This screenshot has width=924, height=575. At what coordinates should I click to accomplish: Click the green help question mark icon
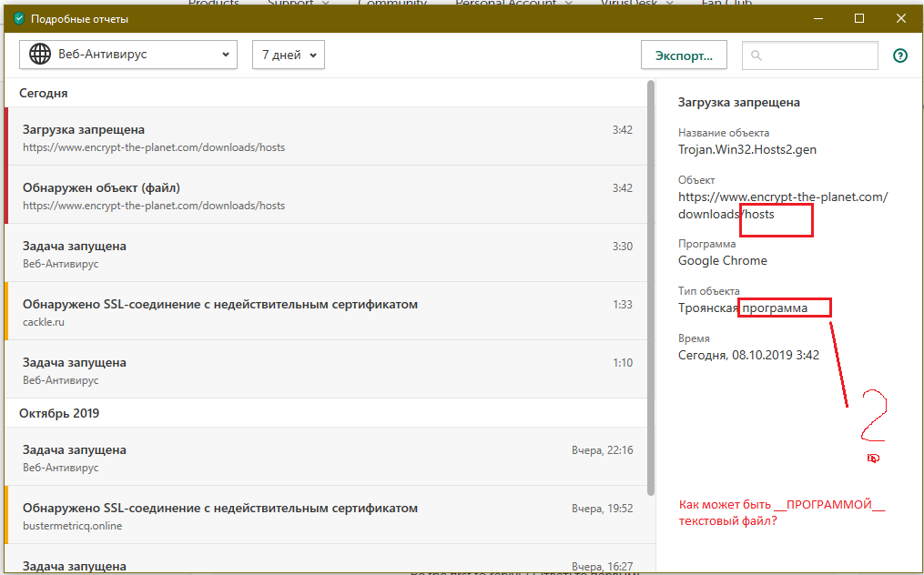(900, 55)
